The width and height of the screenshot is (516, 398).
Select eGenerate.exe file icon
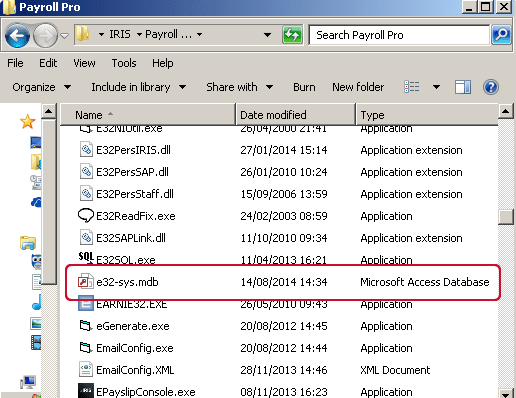pos(86,326)
